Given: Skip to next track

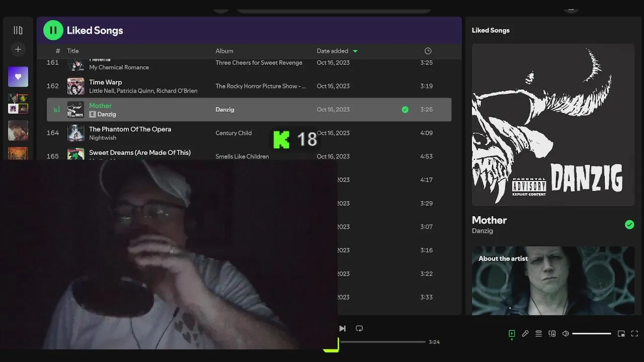Looking at the screenshot, I should point(342,328).
